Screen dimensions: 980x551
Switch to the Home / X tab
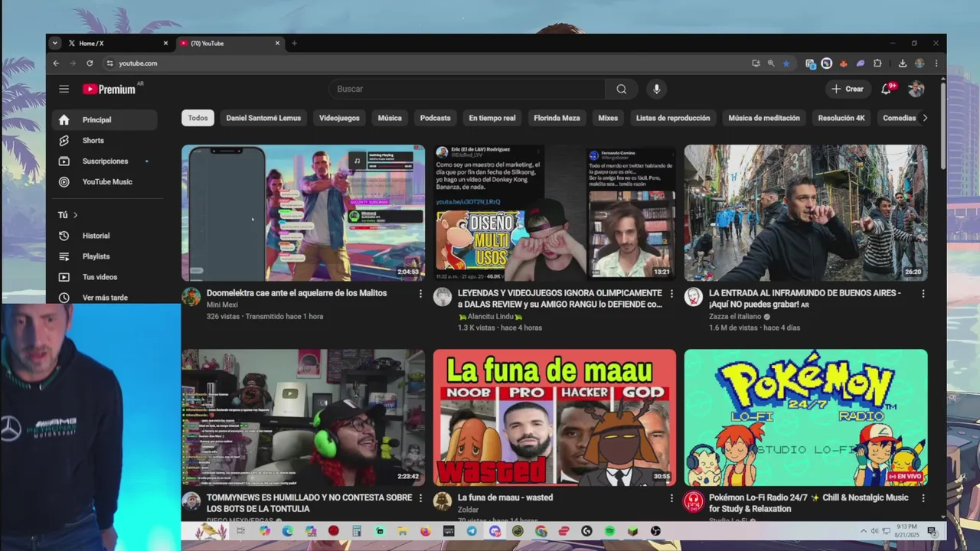coord(116,43)
